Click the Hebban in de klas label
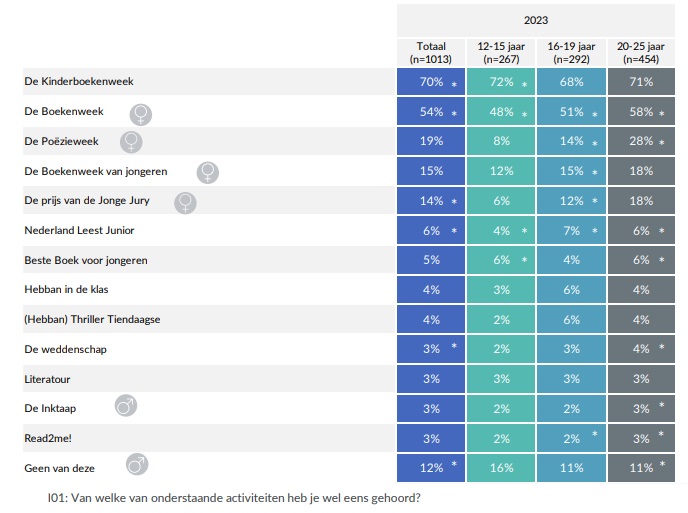688x513 pixels. coord(68,290)
